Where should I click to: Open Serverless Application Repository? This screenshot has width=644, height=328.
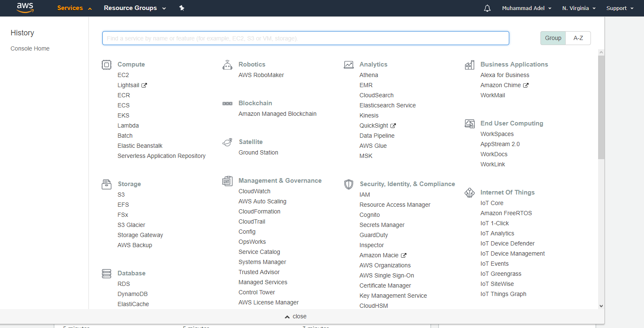[x=162, y=156]
